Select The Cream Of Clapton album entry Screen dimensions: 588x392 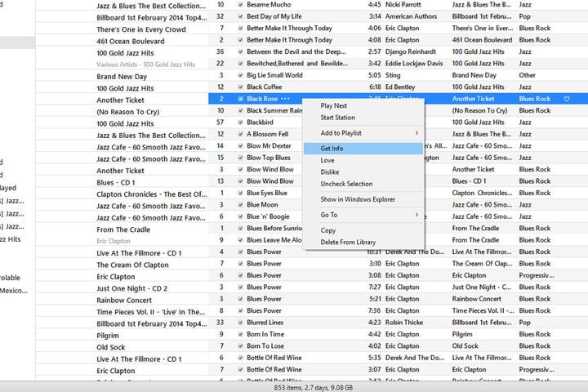[133, 265]
